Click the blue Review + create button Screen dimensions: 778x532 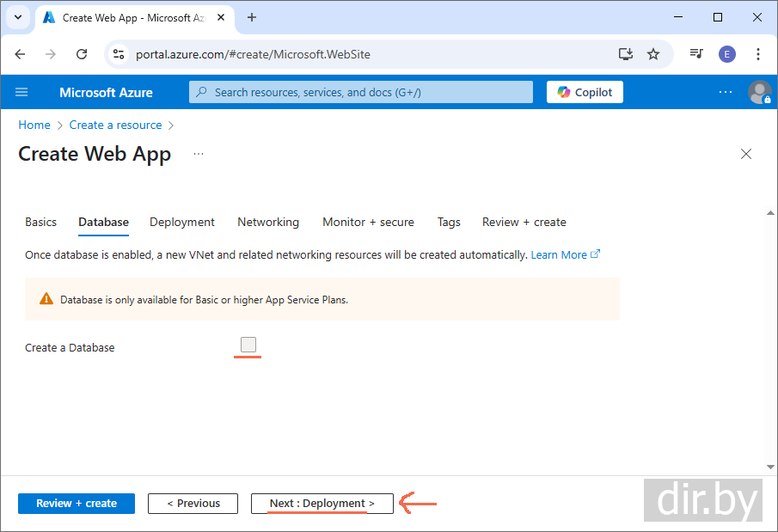pyautogui.click(x=77, y=504)
